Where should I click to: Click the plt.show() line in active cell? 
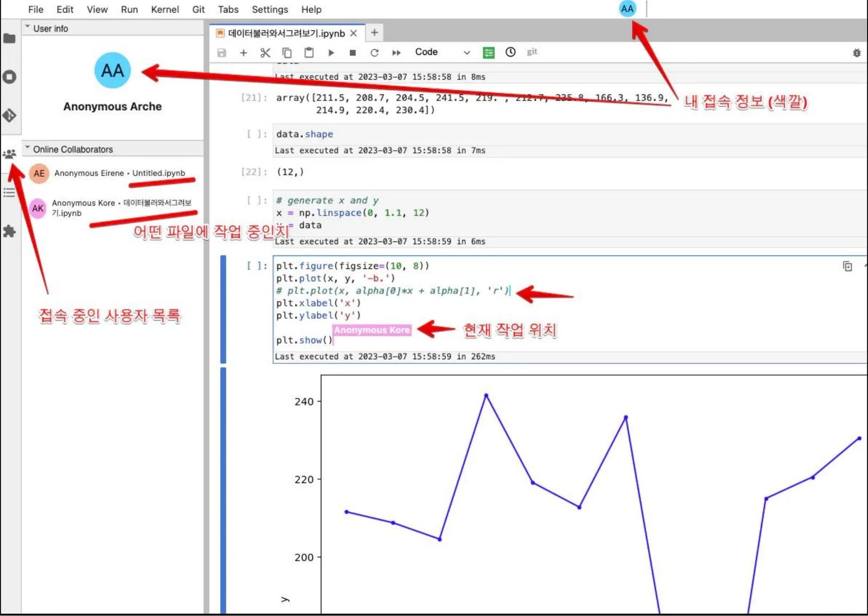[304, 340]
